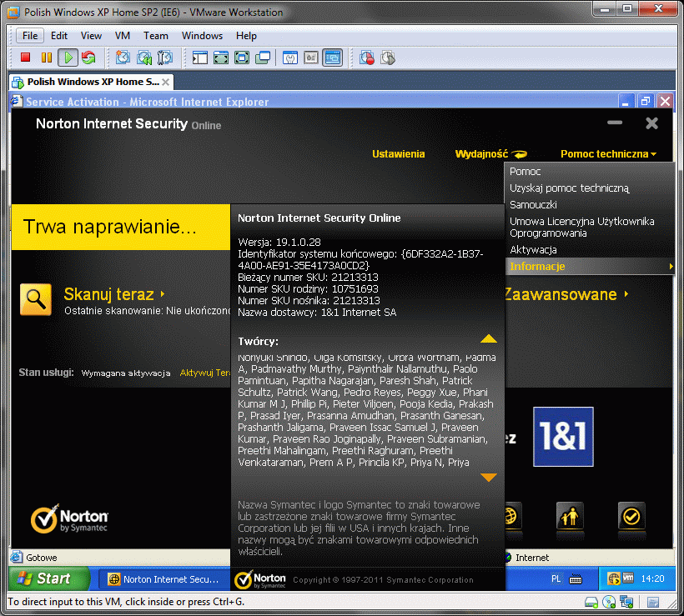The image size is (684, 616).
Task: Take a snapshot using the clock toolbar icon
Action: click(123, 58)
